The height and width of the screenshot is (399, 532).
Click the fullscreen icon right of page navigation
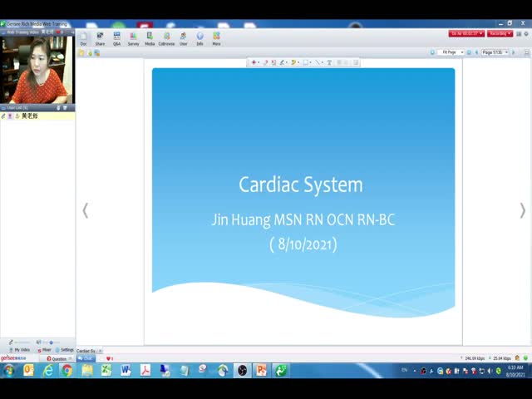tap(526, 52)
